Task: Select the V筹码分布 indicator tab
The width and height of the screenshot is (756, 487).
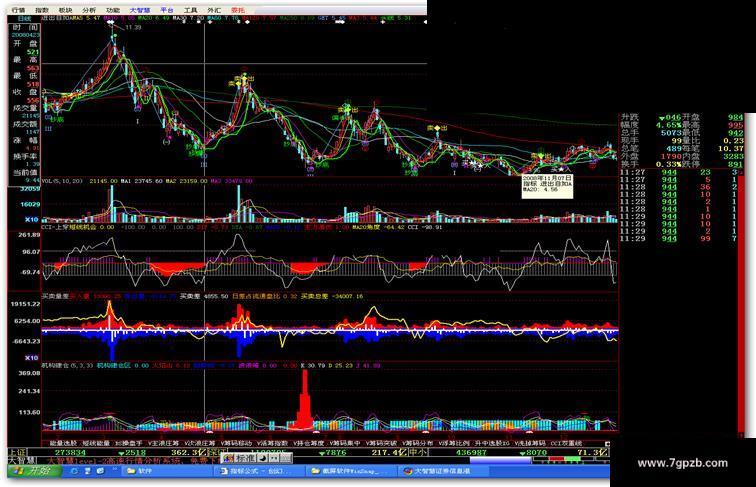Action: coord(417,443)
